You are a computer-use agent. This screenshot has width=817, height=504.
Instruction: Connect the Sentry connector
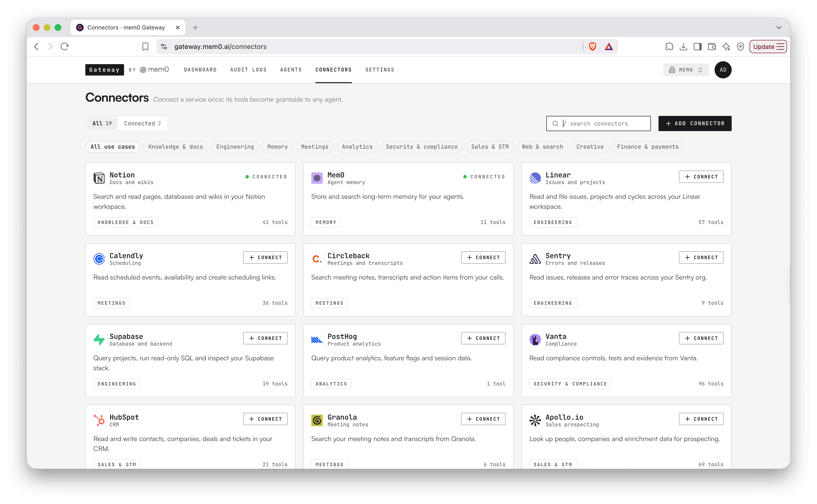(x=701, y=257)
